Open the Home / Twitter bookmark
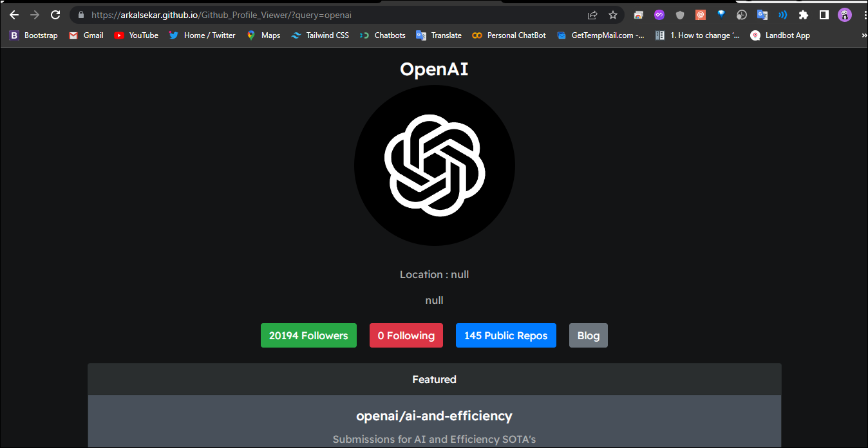The width and height of the screenshot is (868, 448). 202,35
